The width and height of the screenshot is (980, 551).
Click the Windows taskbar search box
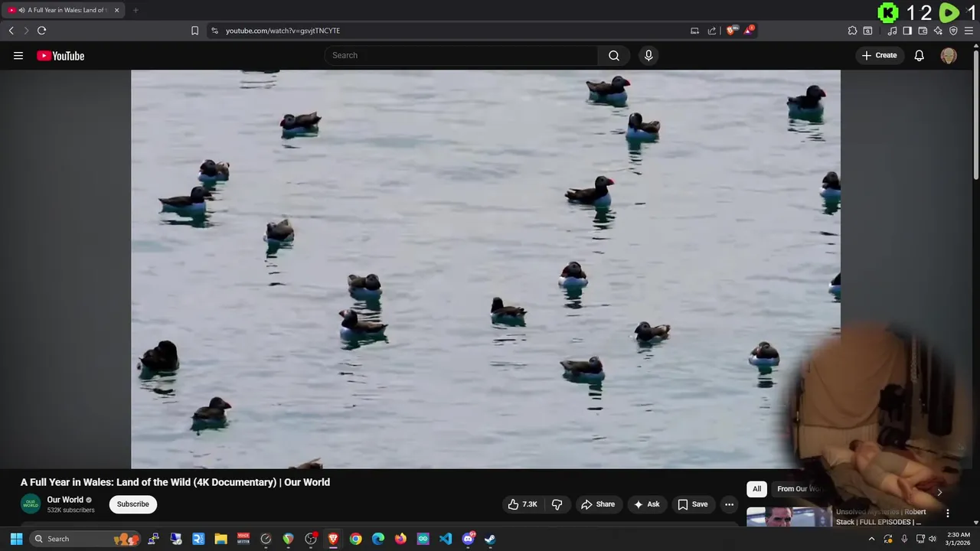(87, 539)
